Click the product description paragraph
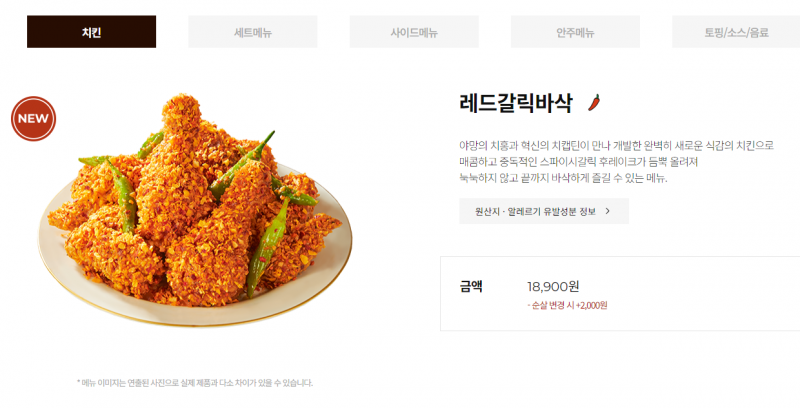This screenshot has width=800, height=408. pos(616,162)
